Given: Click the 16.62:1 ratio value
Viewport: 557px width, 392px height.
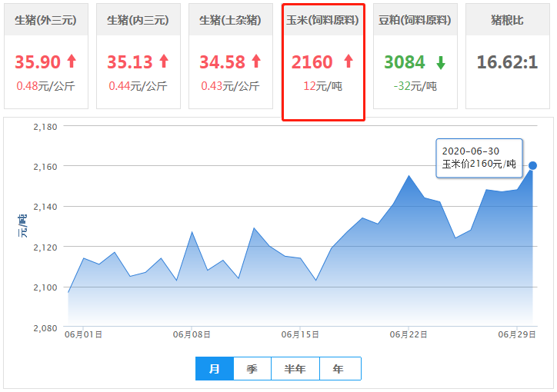Looking at the screenshot, I should pyautogui.click(x=507, y=62).
